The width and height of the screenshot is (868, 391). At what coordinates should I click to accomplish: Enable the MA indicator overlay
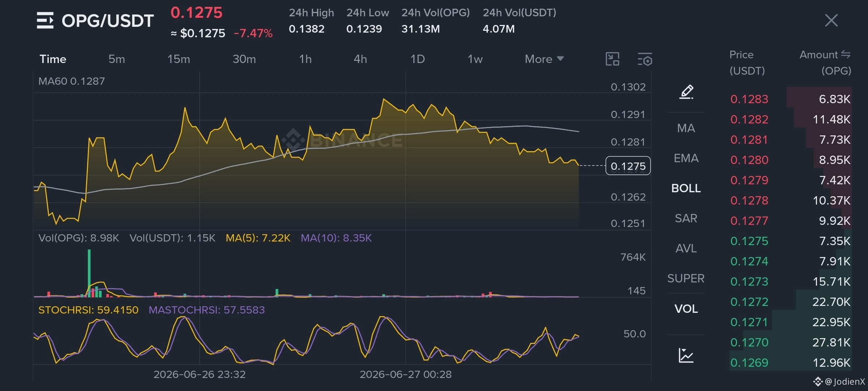pyautogui.click(x=686, y=128)
